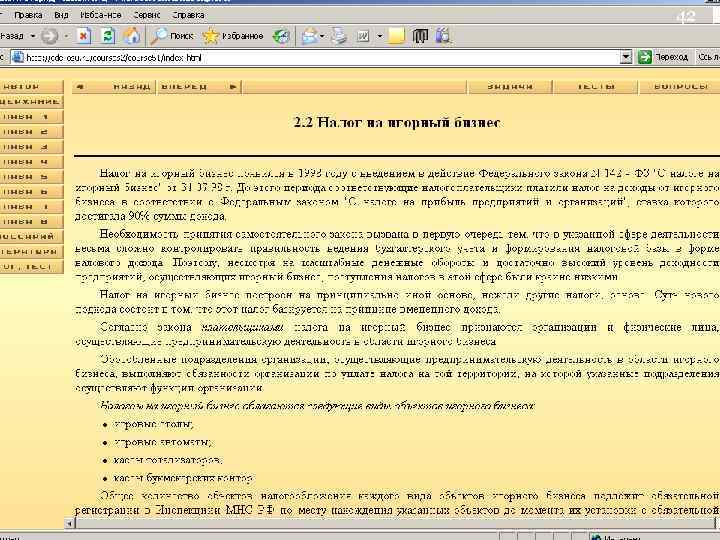Open the ИТОГ. ТЕСТ sidebar button

tap(31, 266)
